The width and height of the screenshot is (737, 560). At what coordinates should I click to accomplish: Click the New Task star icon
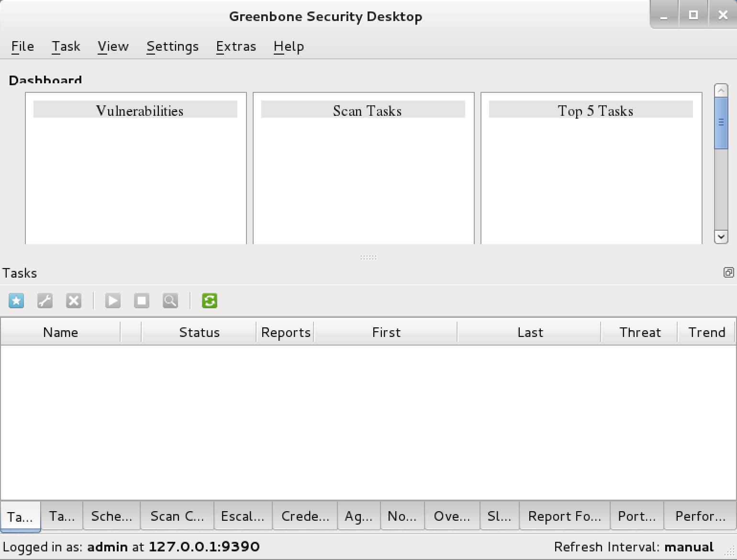click(x=16, y=301)
